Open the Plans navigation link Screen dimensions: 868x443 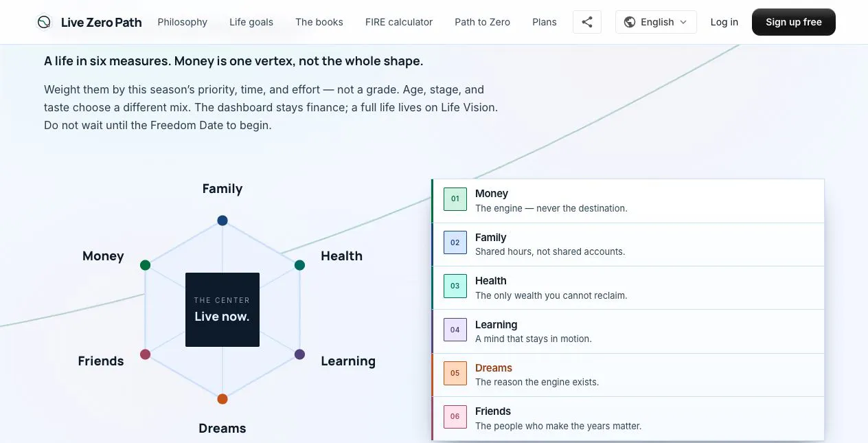tap(545, 22)
